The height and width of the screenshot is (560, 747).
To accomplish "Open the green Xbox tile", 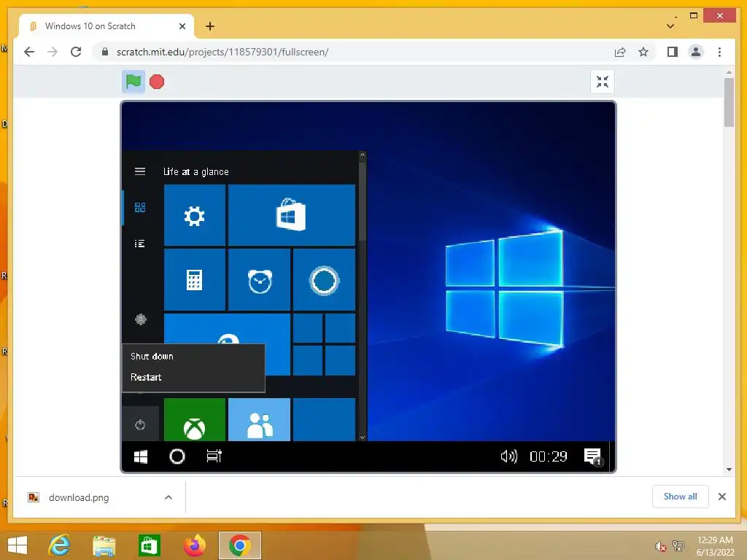I will (x=194, y=419).
